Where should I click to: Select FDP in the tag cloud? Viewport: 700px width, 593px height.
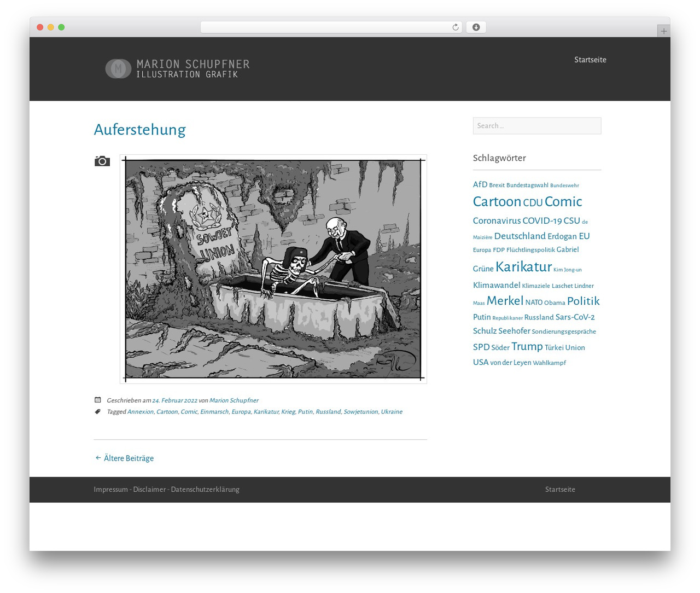pyautogui.click(x=499, y=250)
